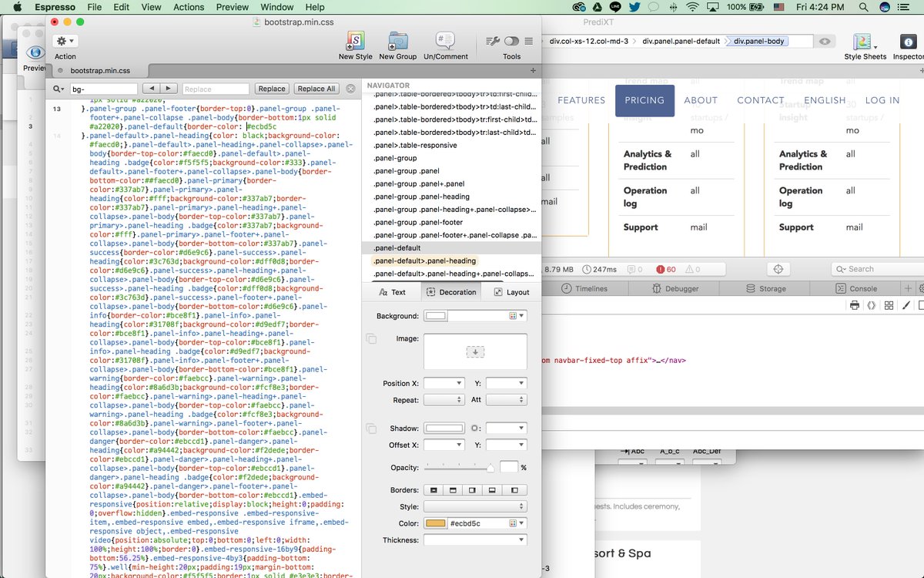Open the border Thickness dropdown
This screenshot has height=578, width=924.
click(x=522, y=540)
